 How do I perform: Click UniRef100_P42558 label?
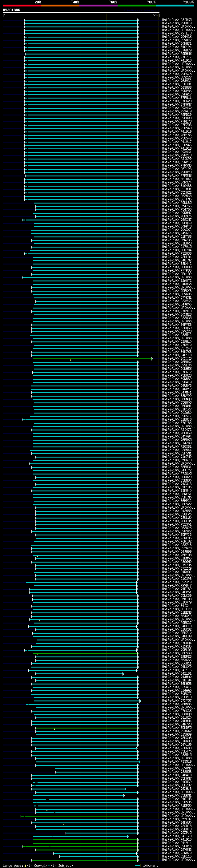[177, 511]
